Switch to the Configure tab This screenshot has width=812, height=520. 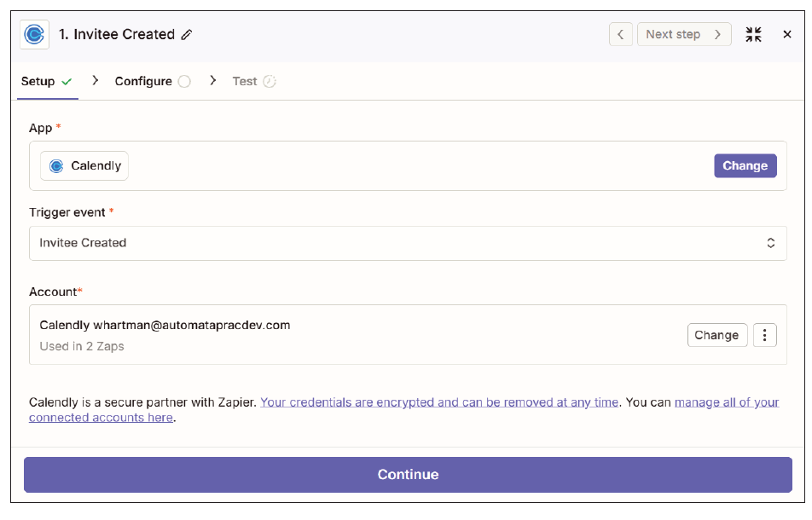(152, 81)
